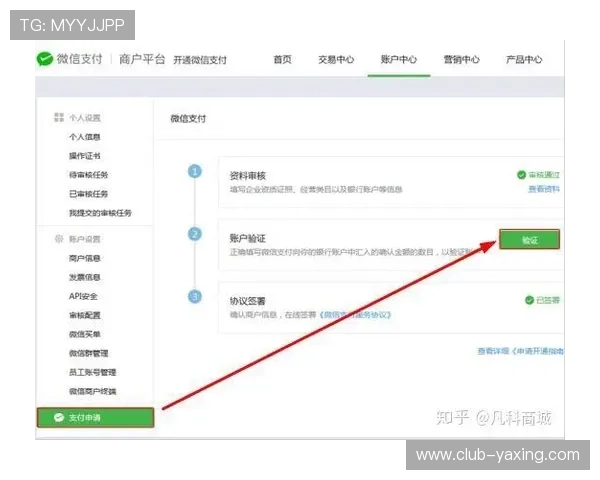Click the green 验证 button
This screenshot has width=600, height=480.
pyautogui.click(x=530, y=240)
